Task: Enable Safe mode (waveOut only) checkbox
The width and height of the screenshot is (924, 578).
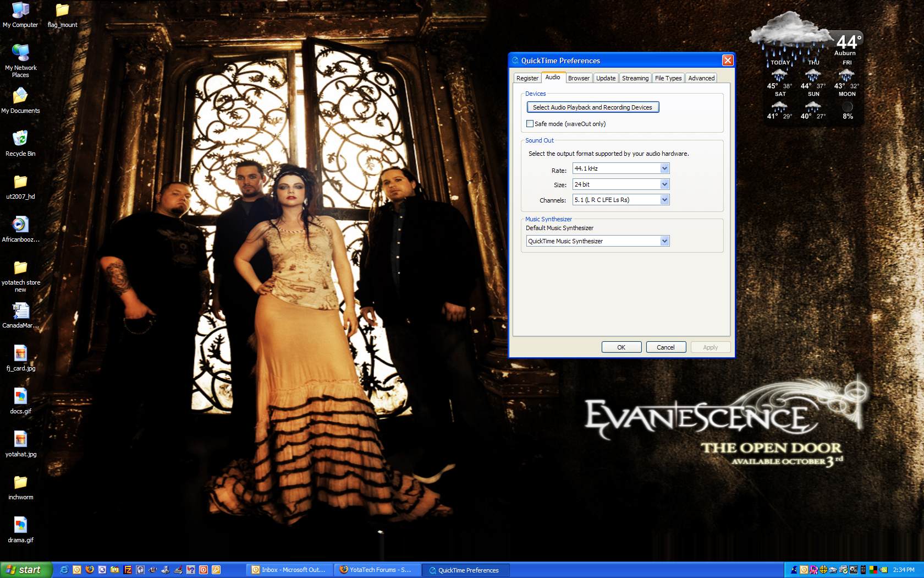Action: click(x=530, y=124)
